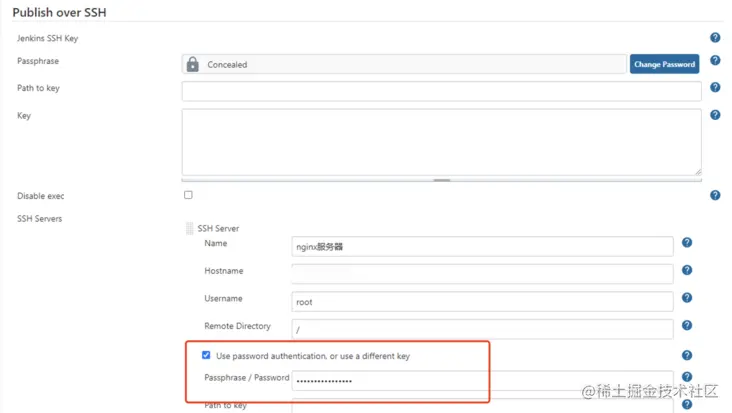Open help icon next to Change Password
The image size is (732, 413).
coord(715,60)
